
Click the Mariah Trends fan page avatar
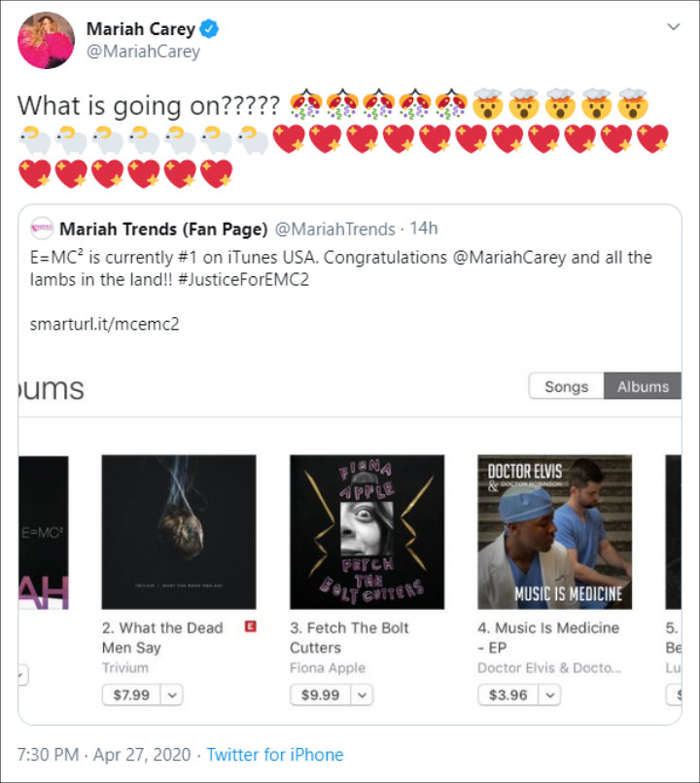(42, 229)
